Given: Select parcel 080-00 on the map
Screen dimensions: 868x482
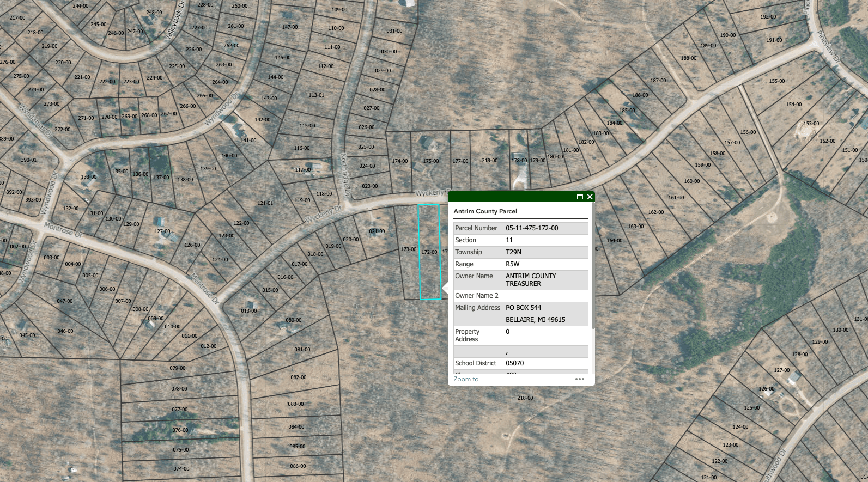Looking at the screenshot, I should (x=294, y=320).
